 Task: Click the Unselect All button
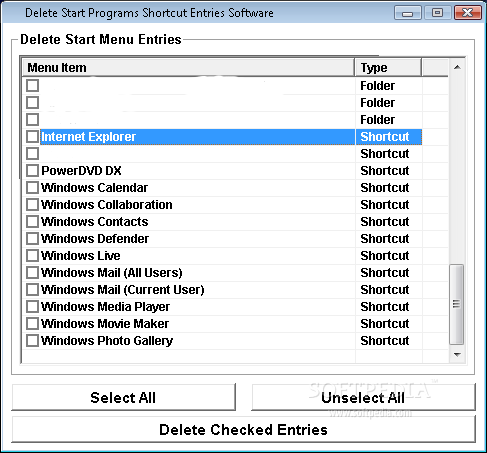point(363,397)
